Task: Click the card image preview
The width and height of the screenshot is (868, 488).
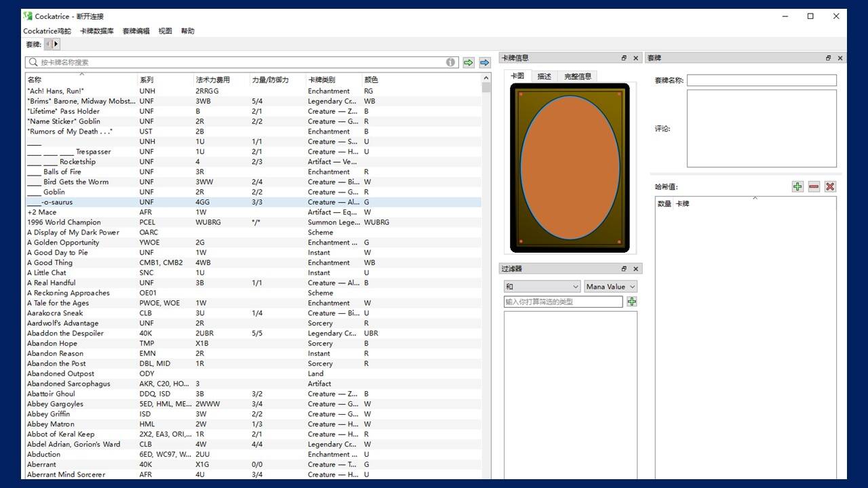Action: pyautogui.click(x=570, y=168)
